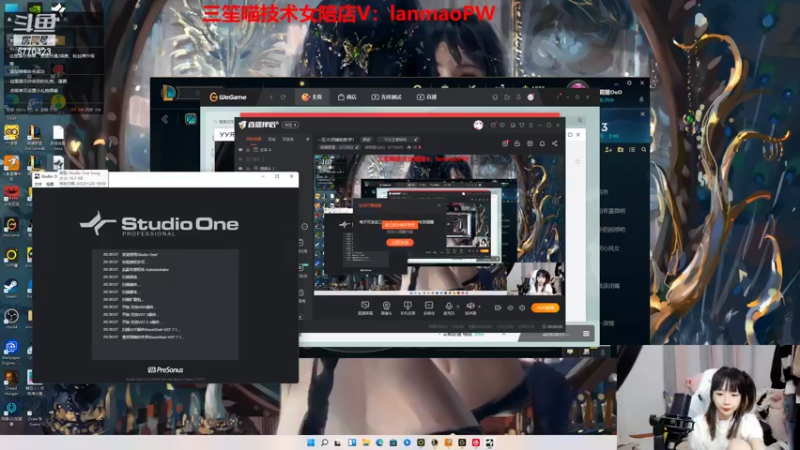Add mobile screen cast source
This screenshot has width=800, height=450.
pyautogui.click(x=408, y=308)
